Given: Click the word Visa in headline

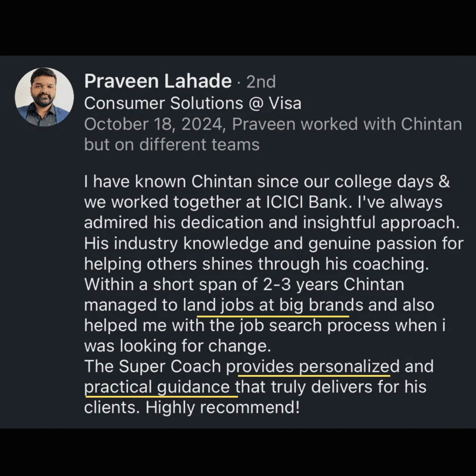Looking at the screenshot, I should pyautogui.click(x=285, y=103).
